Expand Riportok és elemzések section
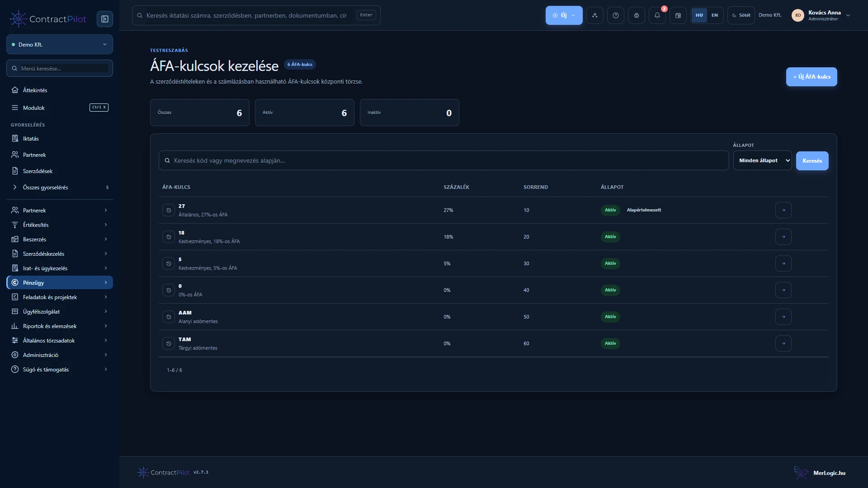This screenshot has height=488, width=868. pos(60,326)
